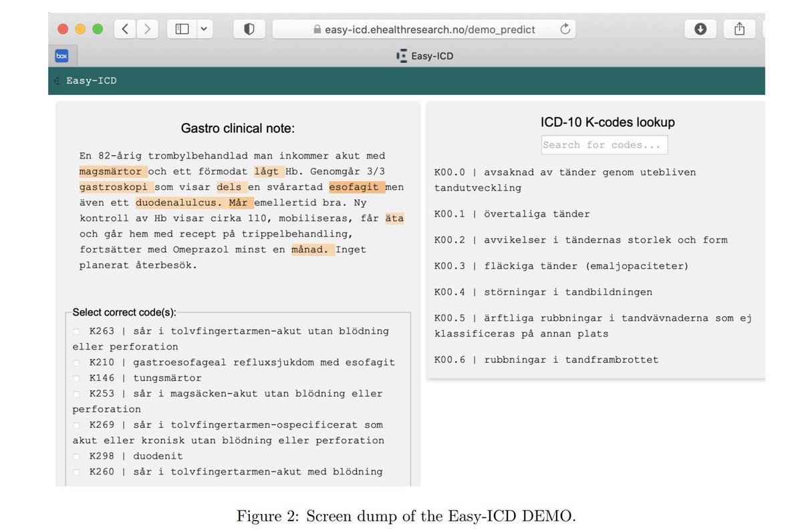Select the K00.4 störningar i tandbildningen entry
The height and width of the screenshot is (532, 802).
coord(543,292)
